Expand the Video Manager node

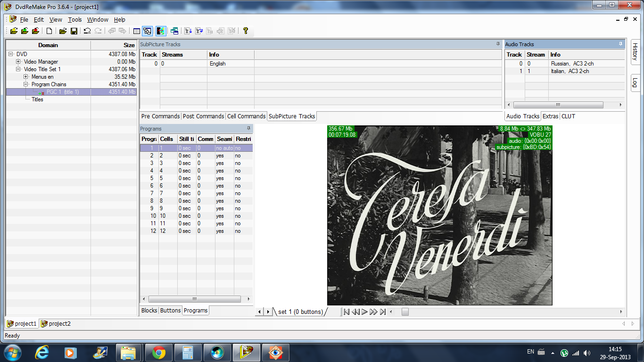tap(18, 62)
